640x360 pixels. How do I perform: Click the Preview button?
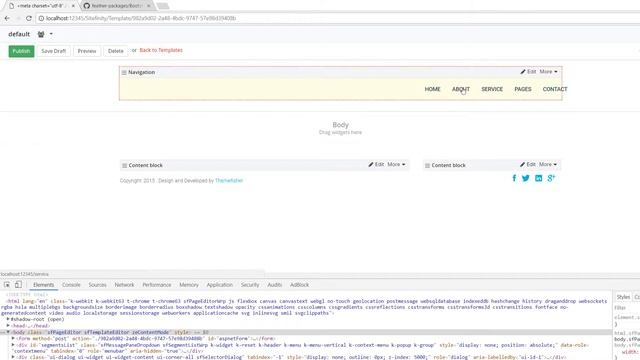click(x=87, y=51)
